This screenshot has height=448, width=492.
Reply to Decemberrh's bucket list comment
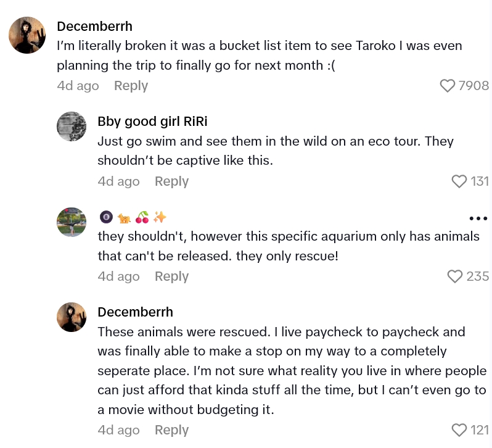tap(131, 86)
